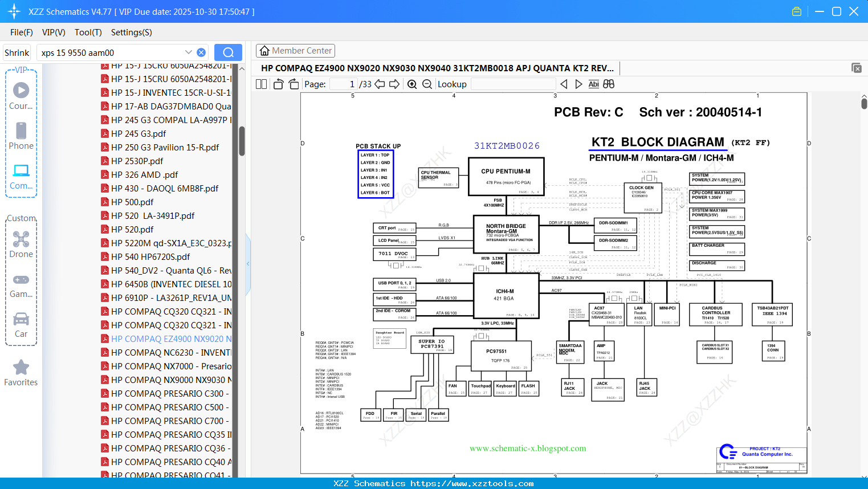Screen dimensions: 868x489
Task: Click the file list vertical scrollbar
Action: (242, 141)
